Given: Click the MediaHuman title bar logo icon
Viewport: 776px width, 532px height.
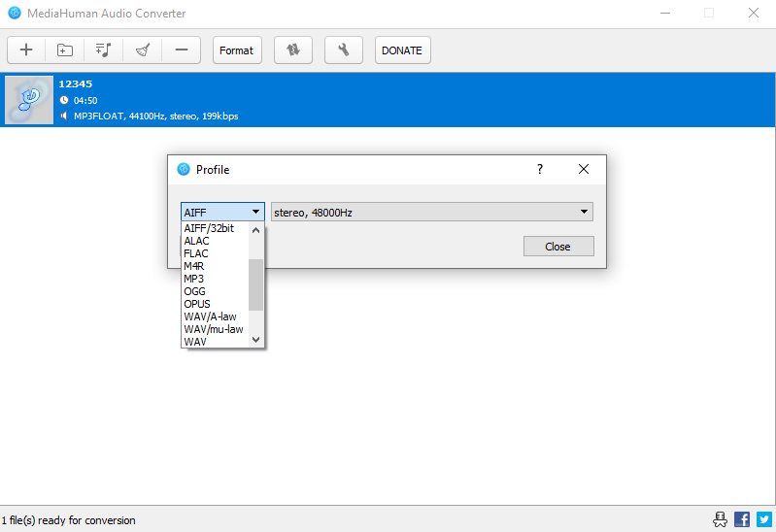Looking at the screenshot, I should [x=15, y=13].
